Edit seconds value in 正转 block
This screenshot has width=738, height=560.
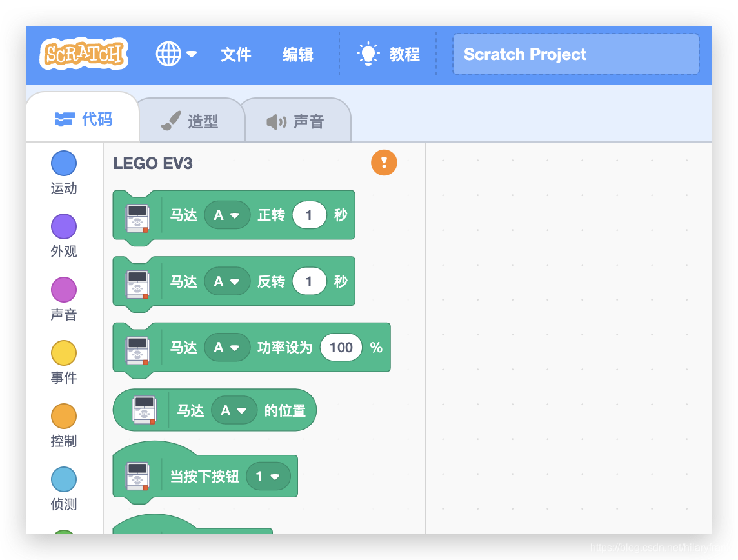[309, 215]
